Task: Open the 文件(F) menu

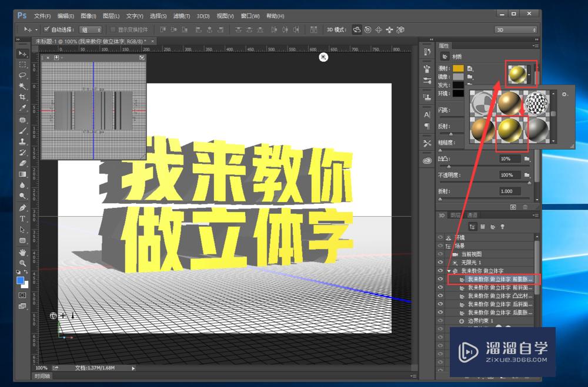Action: pos(42,16)
